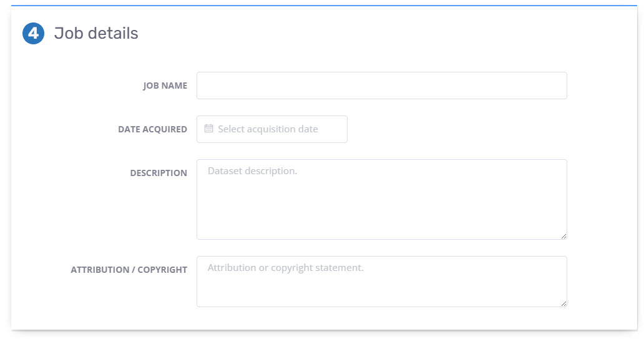Focus the Job Name input field

(381, 86)
